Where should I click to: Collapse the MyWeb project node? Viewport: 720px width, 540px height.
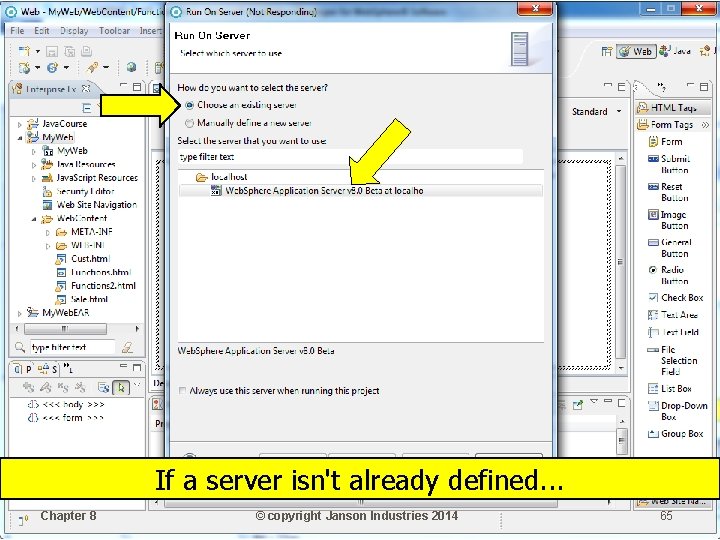click(x=19, y=138)
